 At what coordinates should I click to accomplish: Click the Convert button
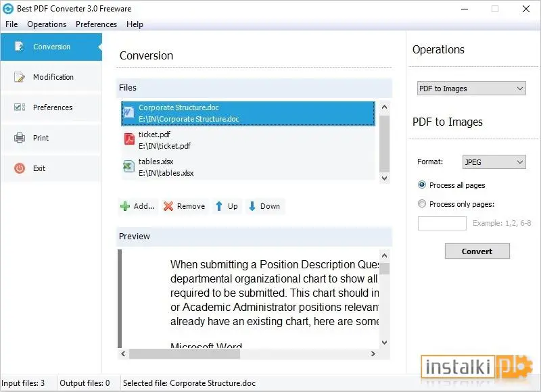click(x=477, y=251)
